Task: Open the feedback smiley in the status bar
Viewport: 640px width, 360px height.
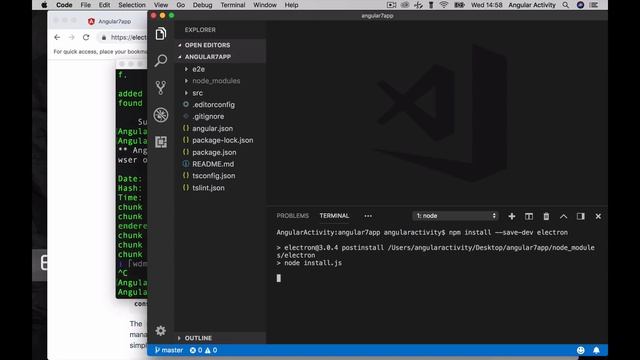Action: pos(580,350)
